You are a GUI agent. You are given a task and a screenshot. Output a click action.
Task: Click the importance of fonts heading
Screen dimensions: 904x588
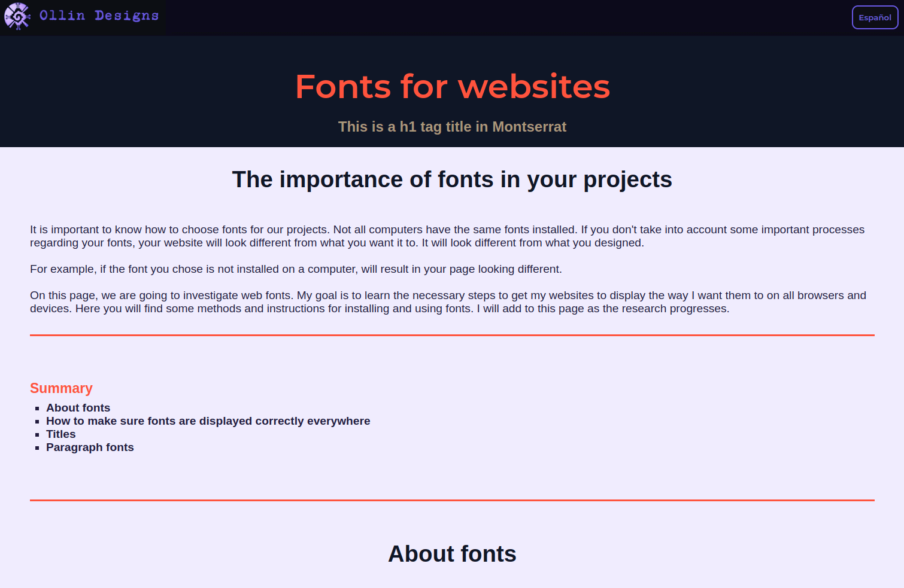(x=452, y=179)
